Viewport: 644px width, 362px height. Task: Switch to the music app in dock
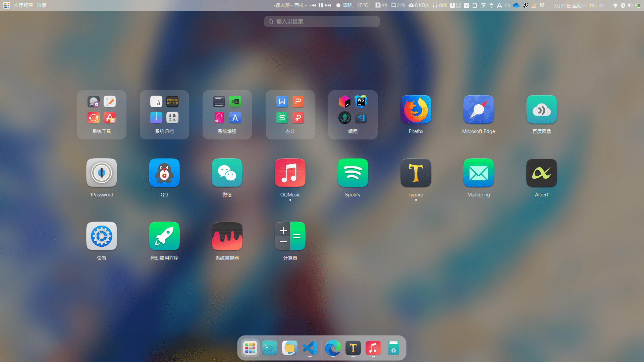pos(373,348)
